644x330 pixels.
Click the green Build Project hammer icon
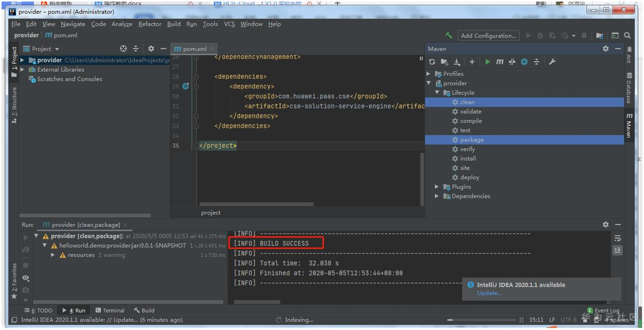point(449,36)
